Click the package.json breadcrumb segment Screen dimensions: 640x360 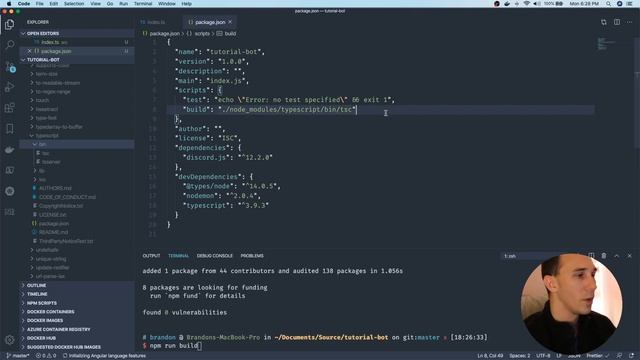click(x=161, y=33)
